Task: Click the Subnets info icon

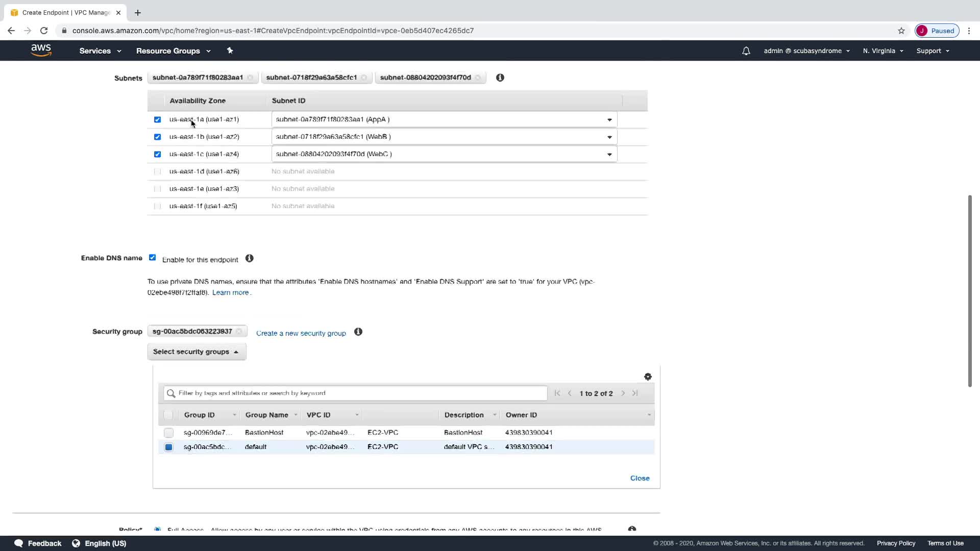Action: 500,78
